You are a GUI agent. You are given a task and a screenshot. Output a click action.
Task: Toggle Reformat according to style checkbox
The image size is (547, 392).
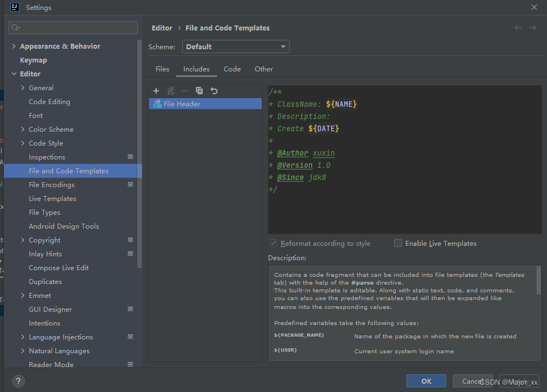(273, 243)
